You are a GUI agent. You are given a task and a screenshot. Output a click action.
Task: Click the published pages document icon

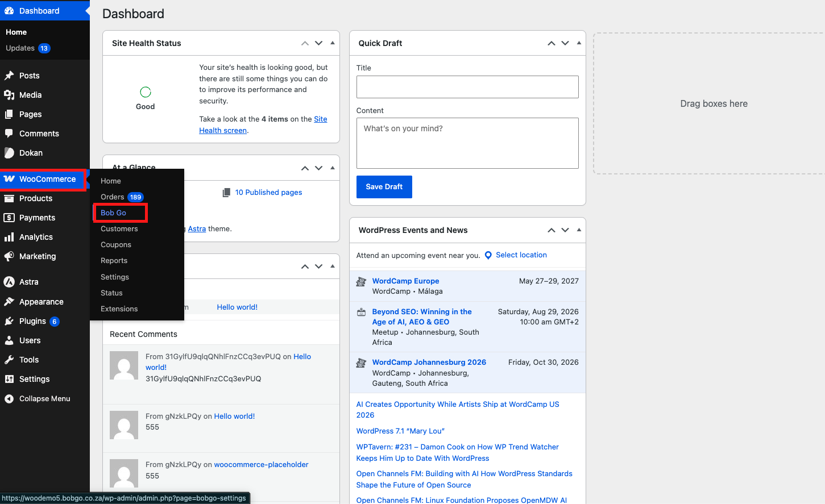(x=226, y=193)
